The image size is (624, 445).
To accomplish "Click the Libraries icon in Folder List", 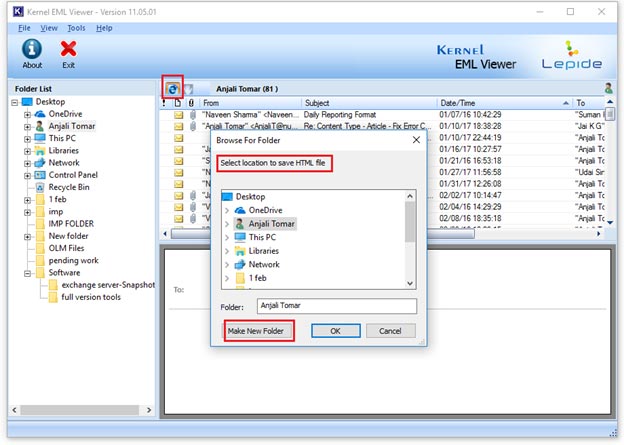I will point(40,151).
